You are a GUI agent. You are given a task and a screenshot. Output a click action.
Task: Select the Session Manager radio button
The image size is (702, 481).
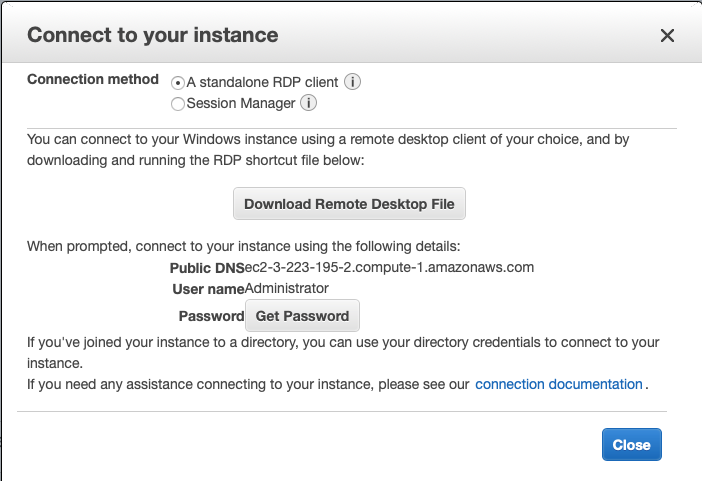pyautogui.click(x=178, y=103)
